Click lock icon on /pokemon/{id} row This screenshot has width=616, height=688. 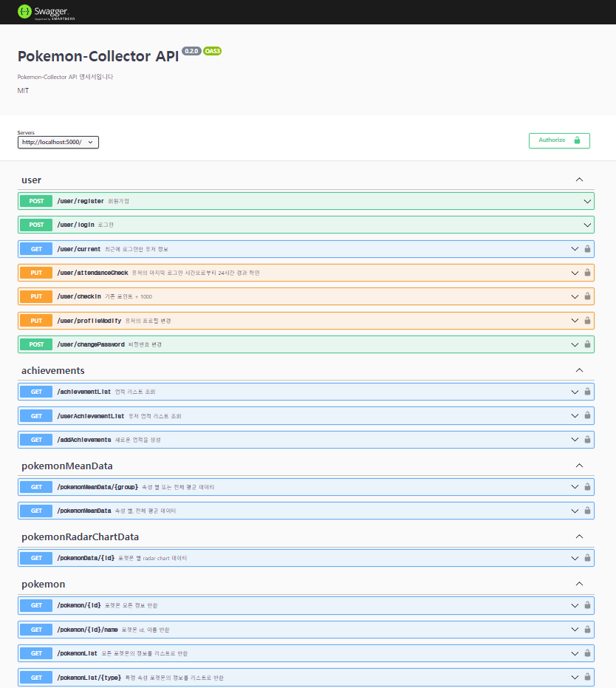coord(587,605)
